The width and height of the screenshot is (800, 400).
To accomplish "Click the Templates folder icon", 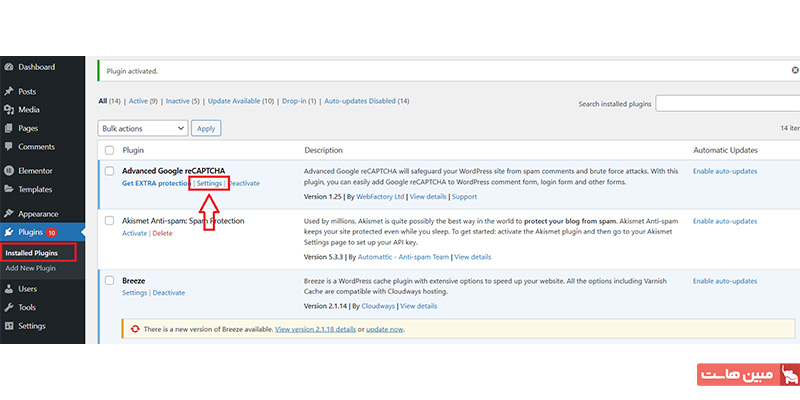I will click(x=8, y=189).
